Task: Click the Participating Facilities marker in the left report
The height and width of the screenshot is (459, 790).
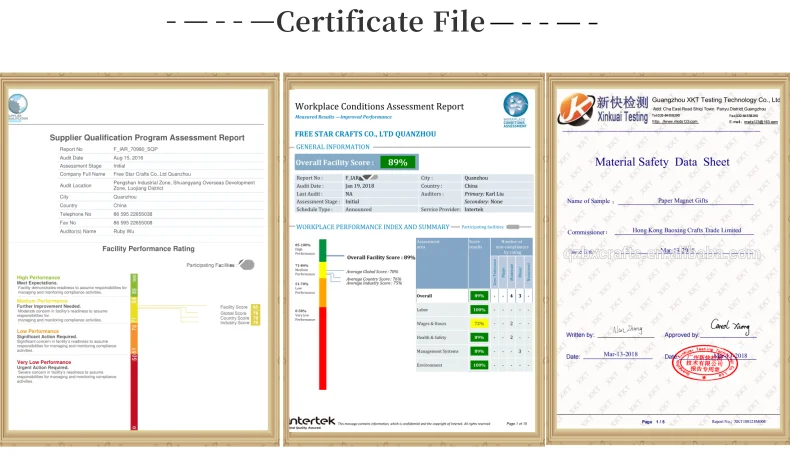Action: (246, 265)
